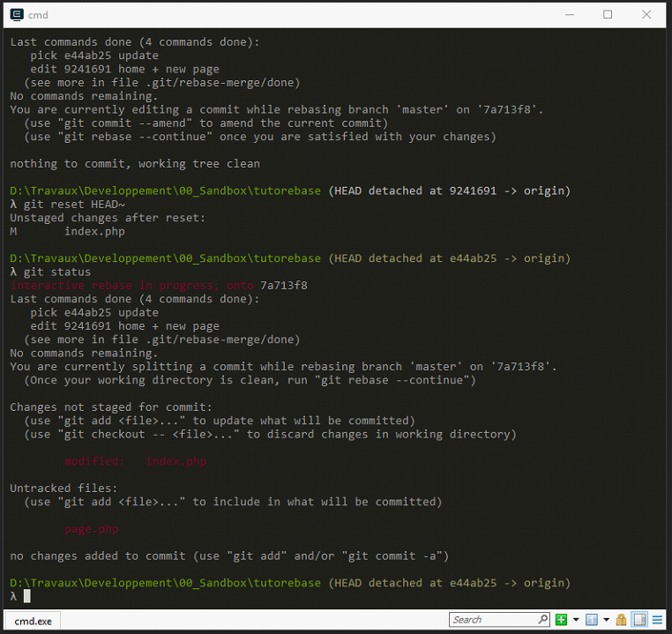Toggle the scrollbar view icon next to the padlock

click(640, 620)
